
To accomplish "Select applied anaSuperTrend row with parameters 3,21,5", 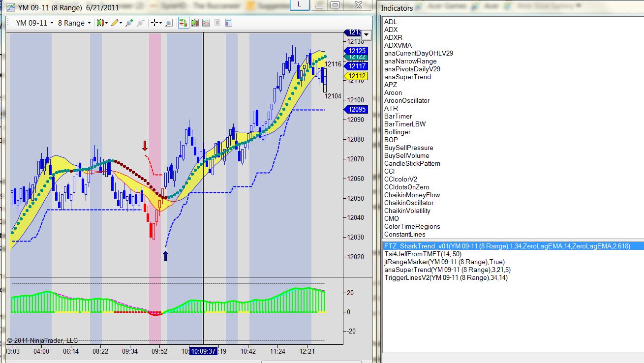I will (x=513, y=270).
